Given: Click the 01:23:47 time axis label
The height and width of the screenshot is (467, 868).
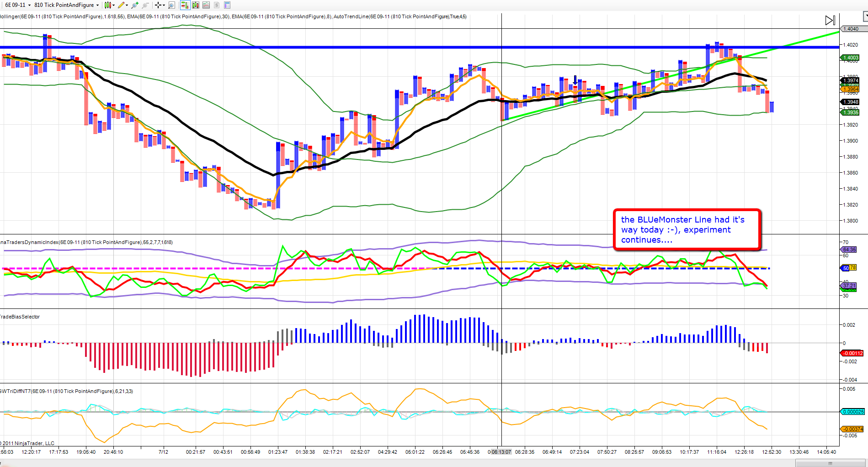Looking at the screenshot, I should tap(278, 452).
